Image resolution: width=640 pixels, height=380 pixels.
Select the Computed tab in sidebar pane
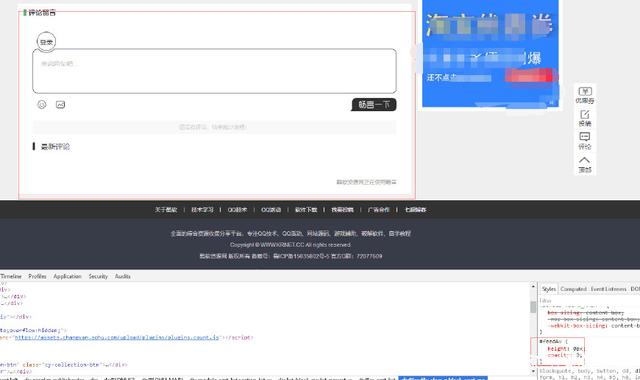(x=573, y=289)
